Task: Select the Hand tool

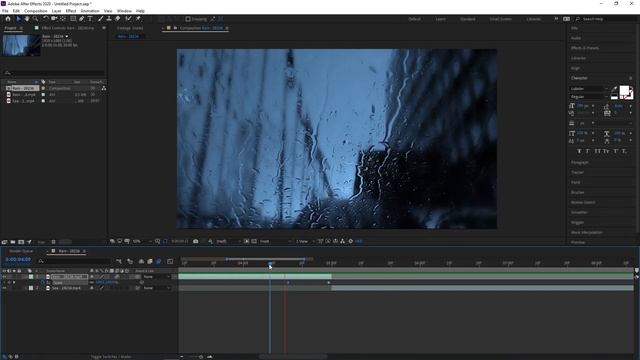Action: (x=27, y=19)
